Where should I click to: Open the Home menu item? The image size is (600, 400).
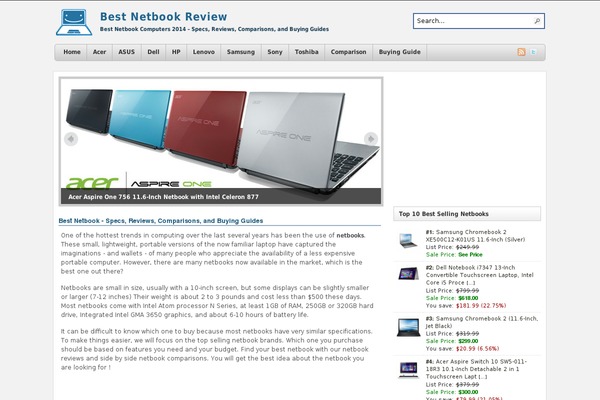coord(72,52)
